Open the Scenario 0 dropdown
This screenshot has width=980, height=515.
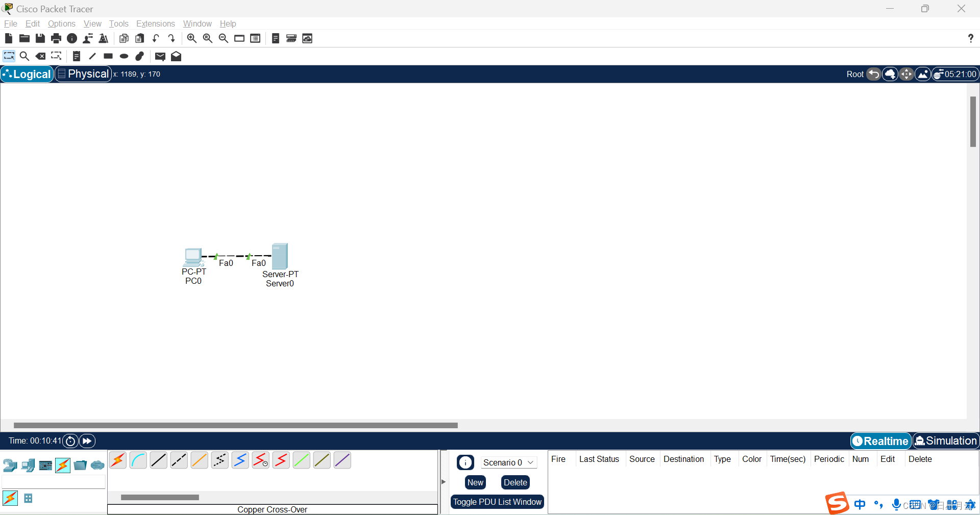click(x=508, y=462)
